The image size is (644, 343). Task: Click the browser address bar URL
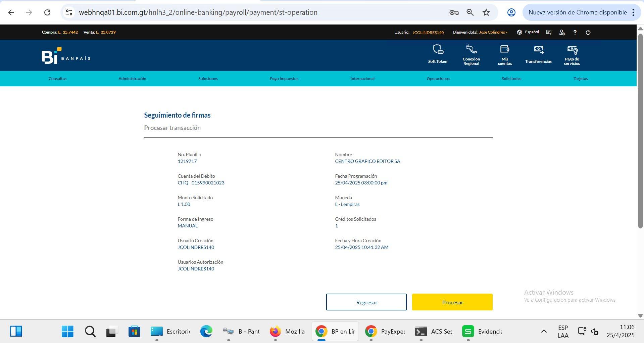(x=198, y=12)
